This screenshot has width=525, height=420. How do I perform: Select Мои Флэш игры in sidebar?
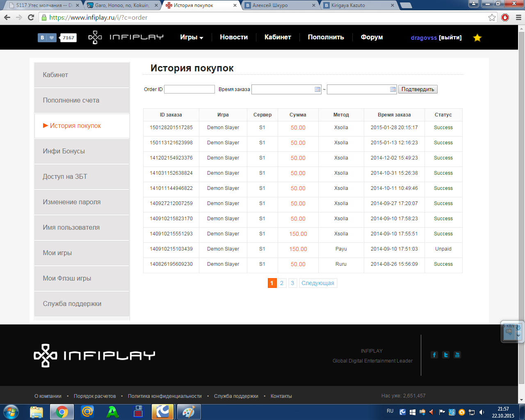coord(82,278)
